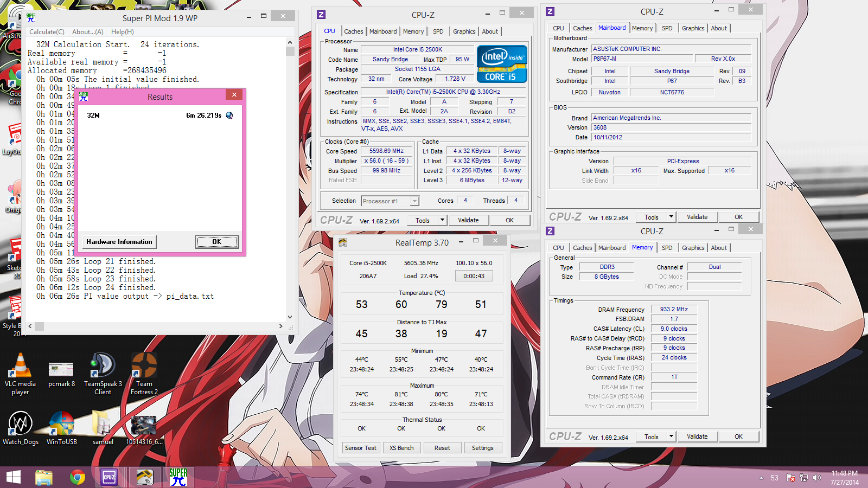Open the Processor #1 selection dropdown

point(414,201)
